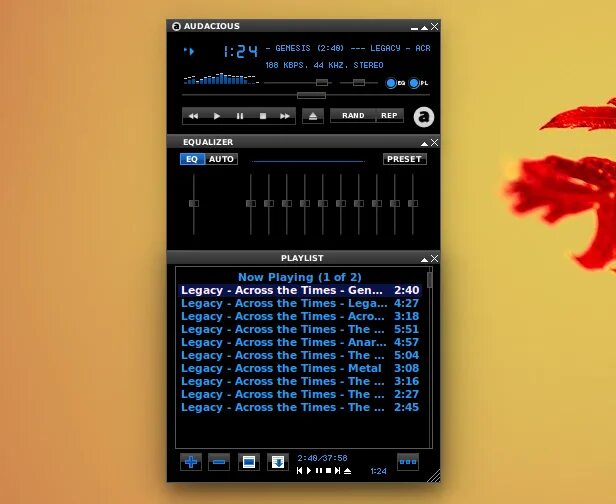Image resolution: width=616 pixels, height=504 pixels.
Task: Open the playlist remove (minus) menu
Action: pyautogui.click(x=219, y=462)
